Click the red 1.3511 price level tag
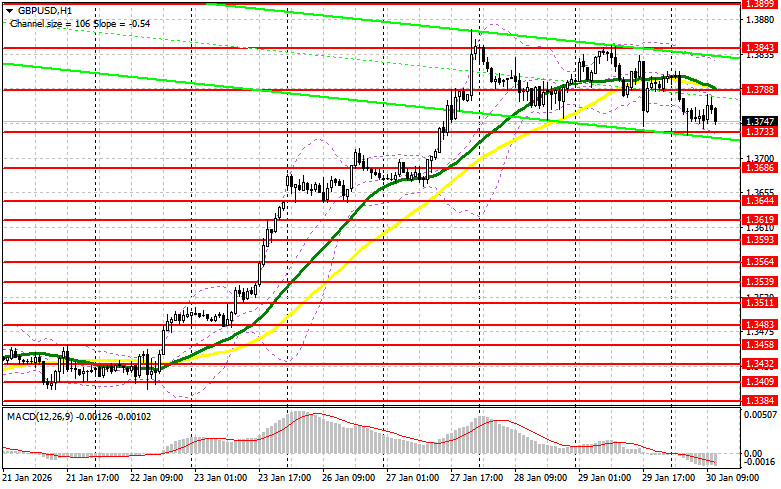 759,301
